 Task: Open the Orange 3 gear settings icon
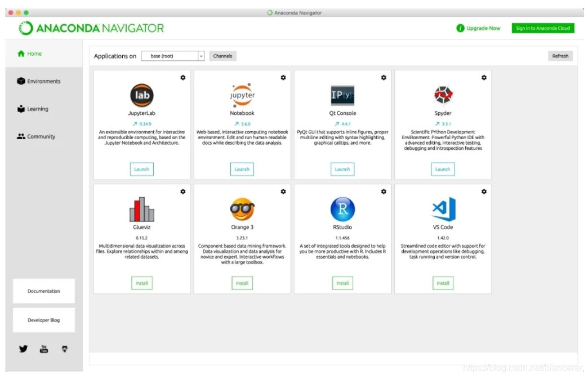283,192
